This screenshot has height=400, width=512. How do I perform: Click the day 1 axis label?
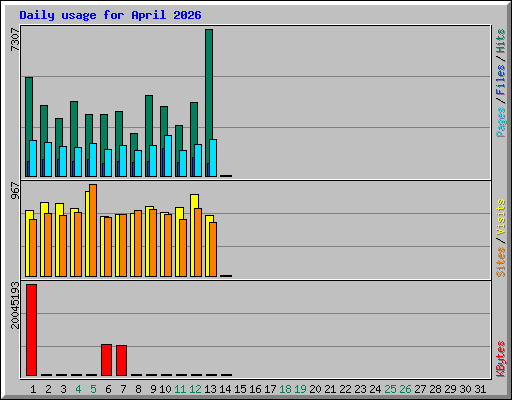click(x=33, y=389)
